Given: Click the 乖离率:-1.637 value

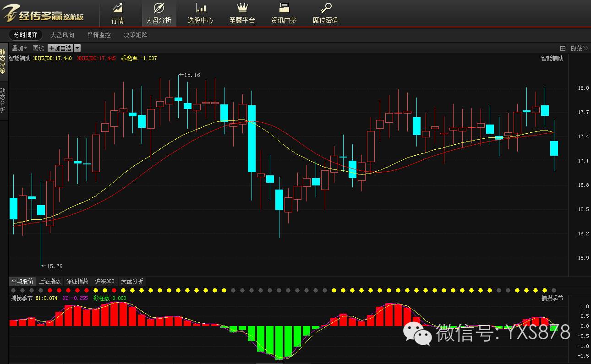Looking at the screenshot, I should click(139, 59).
